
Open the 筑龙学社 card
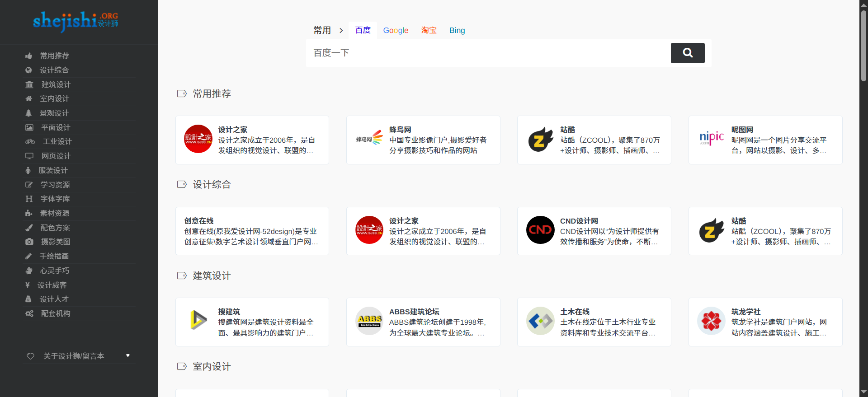(765, 322)
